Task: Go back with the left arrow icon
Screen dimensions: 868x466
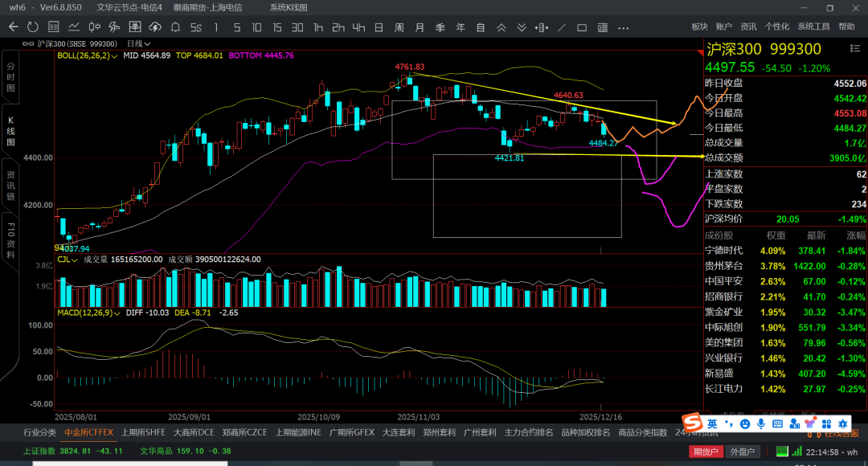Action: click(x=14, y=27)
